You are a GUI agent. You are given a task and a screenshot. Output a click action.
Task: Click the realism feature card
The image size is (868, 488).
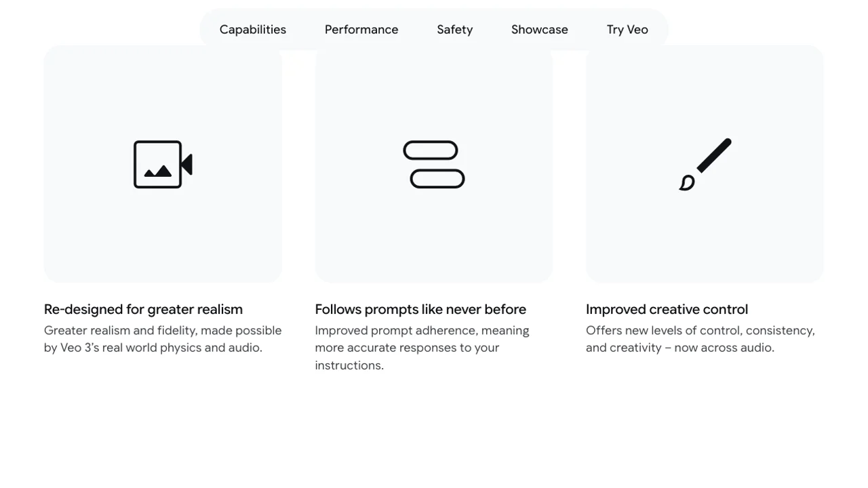pyautogui.click(x=163, y=164)
